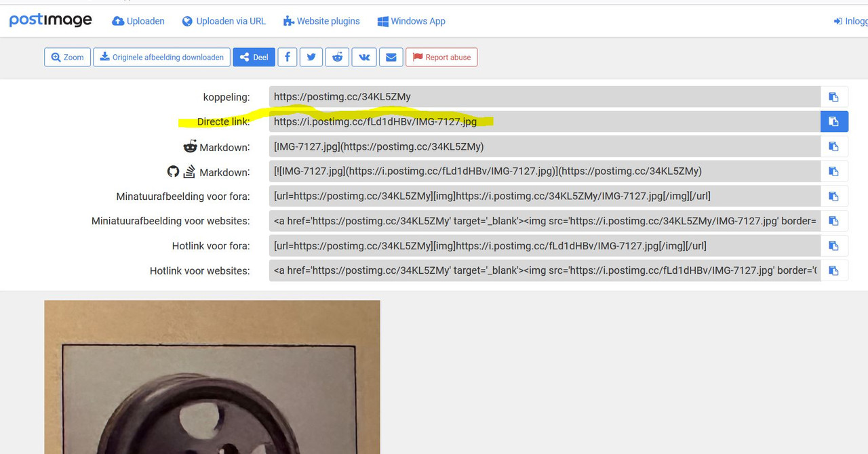Open Uploaden in the top navigation
This screenshot has height=454, width=868.
[138, 21]
